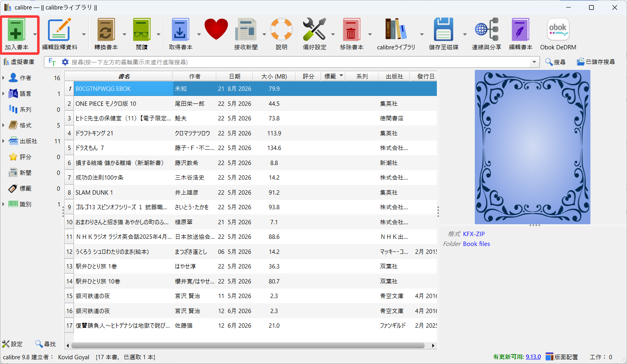627x364 pixels.
Task: Open the KFX-ZIP format link
Action: point(474,234)
